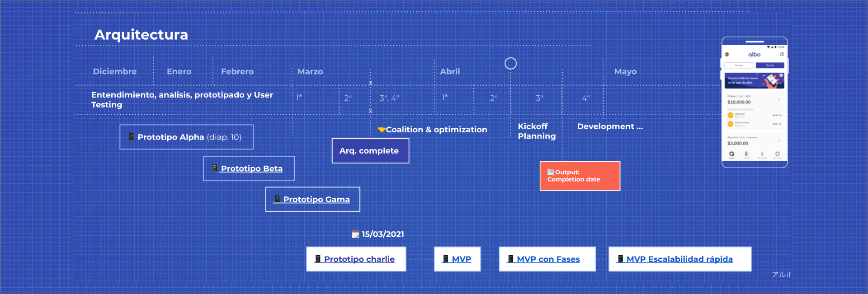Open the Tarjeta icon in albo nav bar
This screenshot has height=294, width=868.
(x=746, y=154)
